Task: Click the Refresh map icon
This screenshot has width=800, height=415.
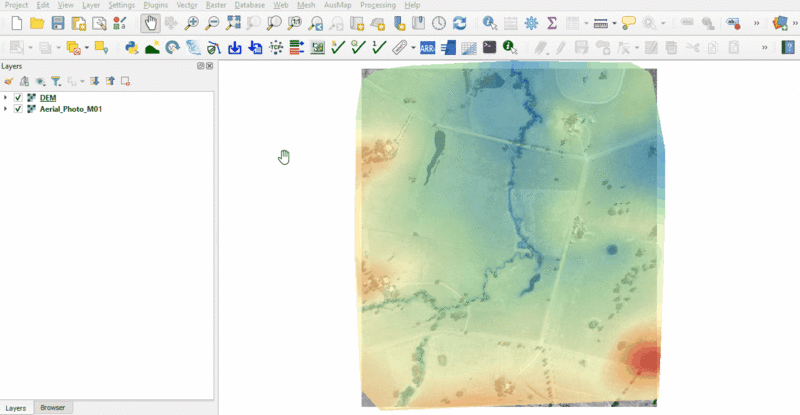Action: pos(459,22)
